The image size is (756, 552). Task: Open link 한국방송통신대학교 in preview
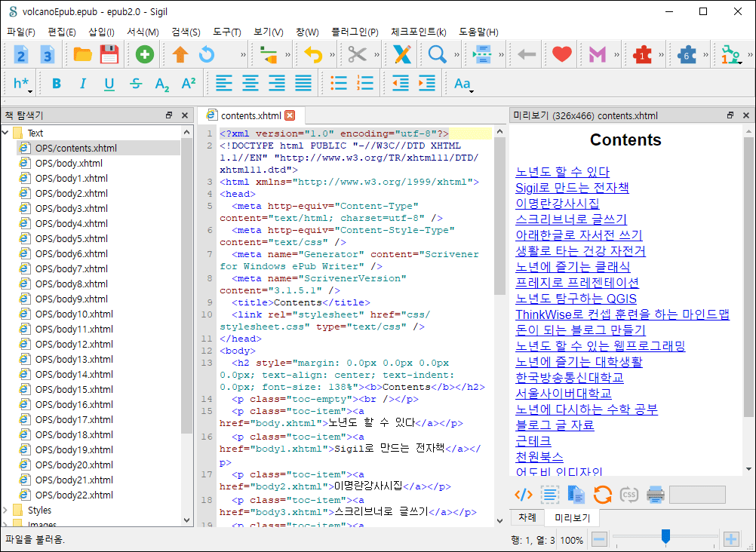(570, 378)
